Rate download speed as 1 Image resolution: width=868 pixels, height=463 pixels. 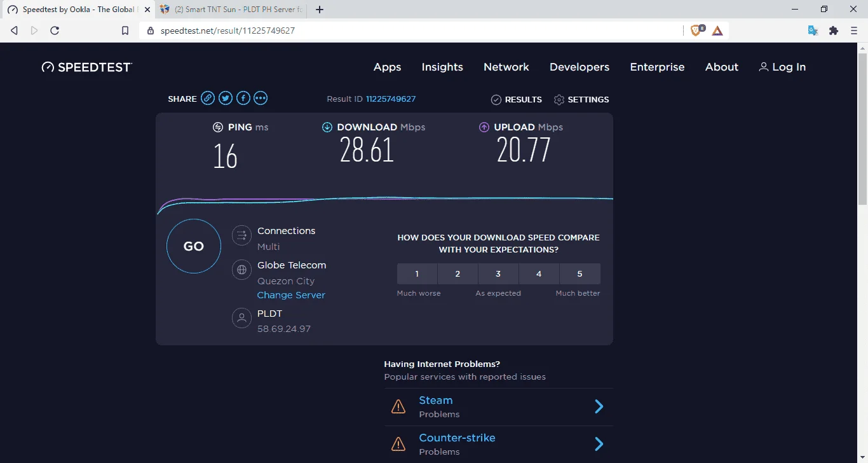pos(417,273)
